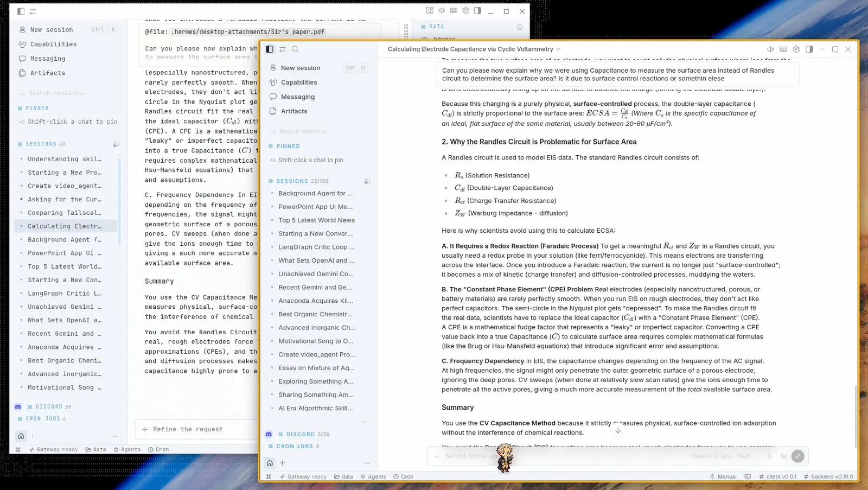868x490 pixels.
Task: Click data folder in front window status bar
Action: (x=343, y=477)
